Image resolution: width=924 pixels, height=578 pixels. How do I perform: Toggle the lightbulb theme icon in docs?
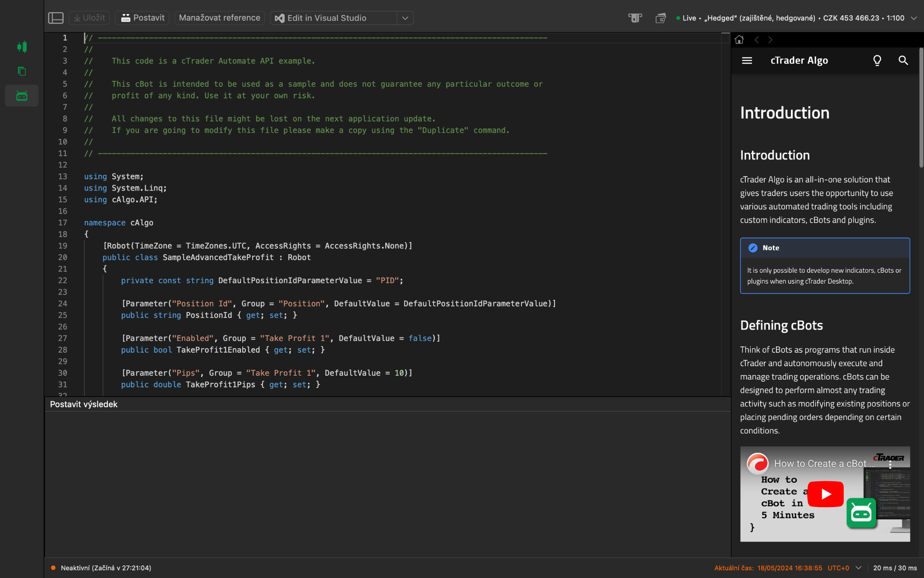[877, 61]
